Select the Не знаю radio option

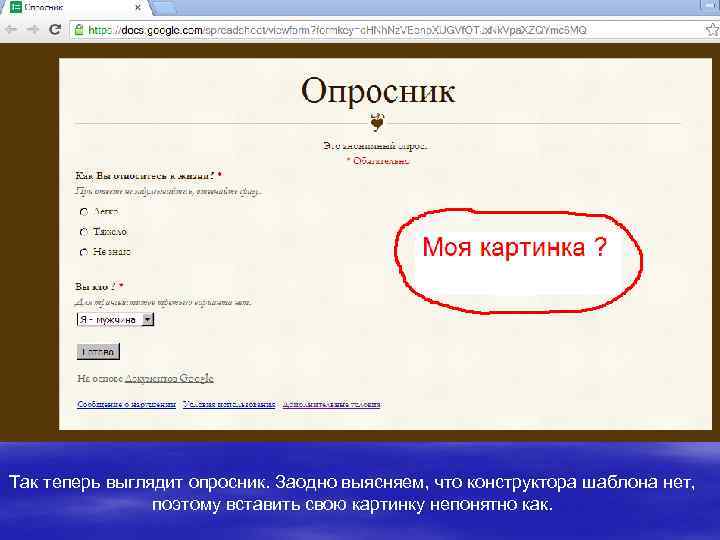pos(84,252)
